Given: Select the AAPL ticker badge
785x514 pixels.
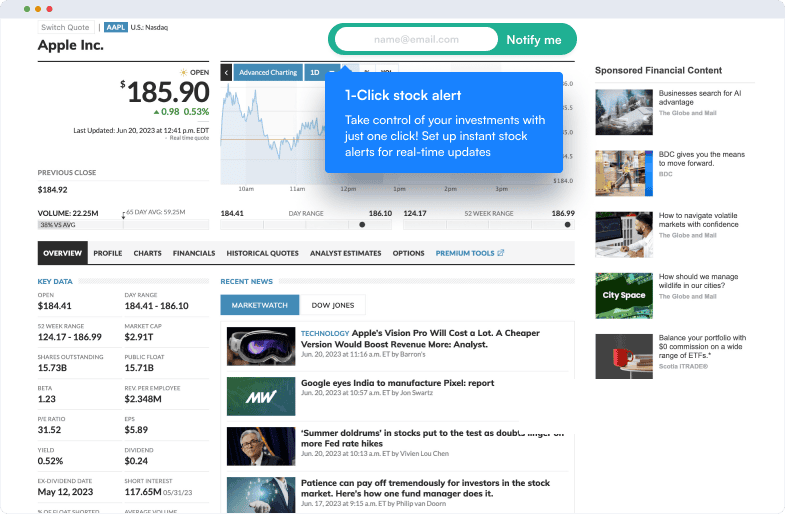Looking at the screenshot, I should click(116, 27).
